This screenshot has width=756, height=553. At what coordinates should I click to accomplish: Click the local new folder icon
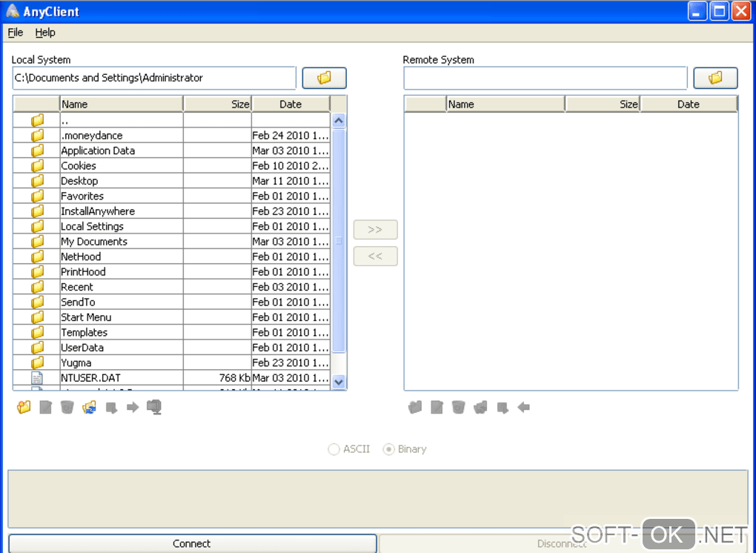pos(24,408)
